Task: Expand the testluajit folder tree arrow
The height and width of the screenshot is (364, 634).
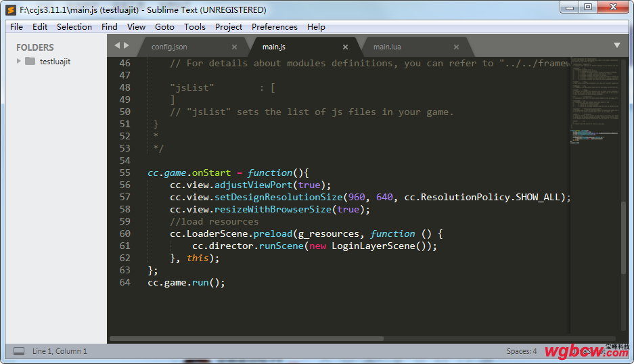Action: [19, 62]
